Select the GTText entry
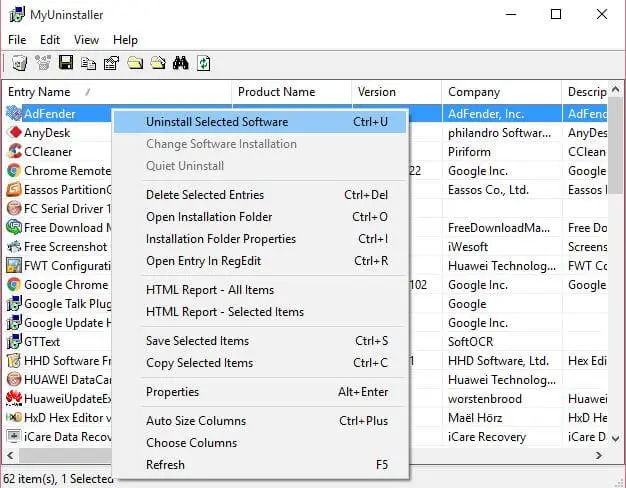The height and width of the screenshot is (488, 626). [x=42, y=342]
